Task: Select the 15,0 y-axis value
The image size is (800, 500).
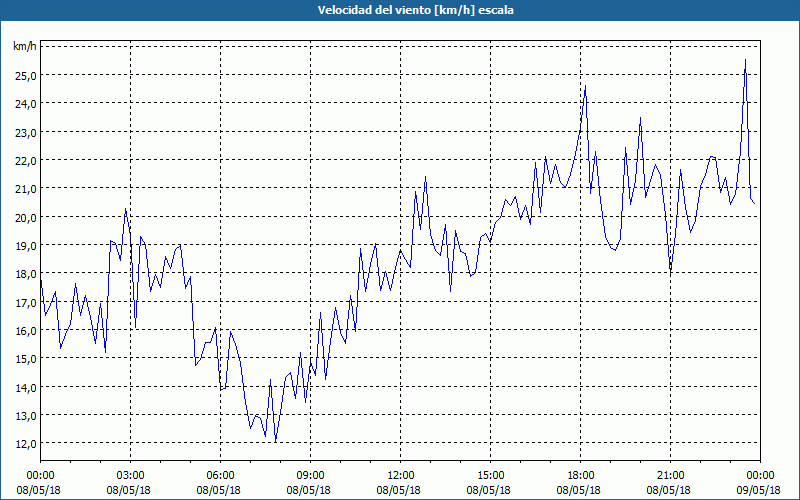Action: tap(25, 359)
